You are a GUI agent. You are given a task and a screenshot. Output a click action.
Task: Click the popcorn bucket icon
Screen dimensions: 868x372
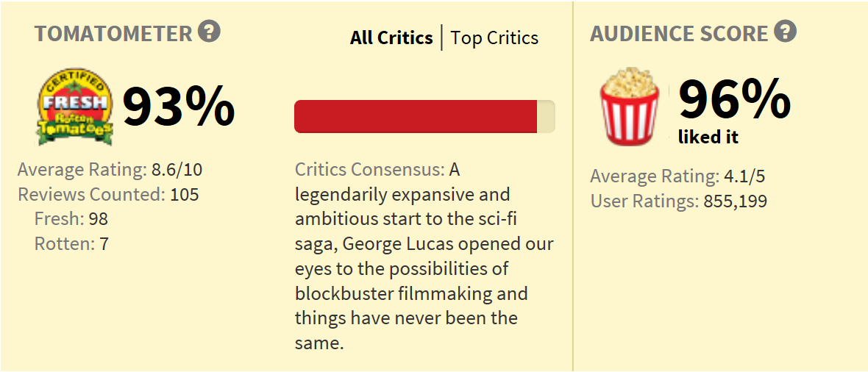[630, 107]
